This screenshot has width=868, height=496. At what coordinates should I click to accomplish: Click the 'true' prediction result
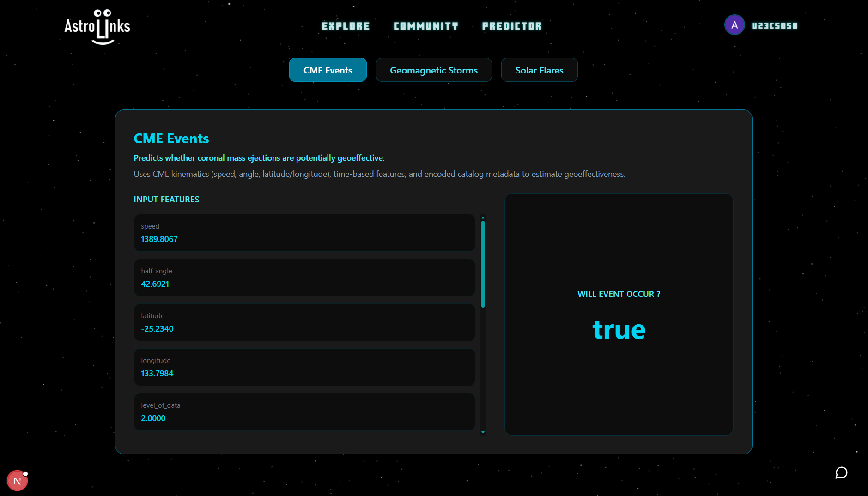coord(619,330)
